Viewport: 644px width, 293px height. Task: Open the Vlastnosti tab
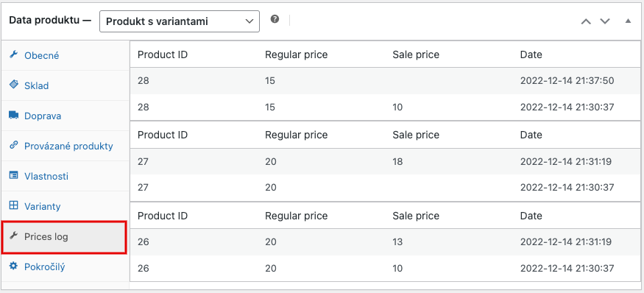(x=66, y=176)
